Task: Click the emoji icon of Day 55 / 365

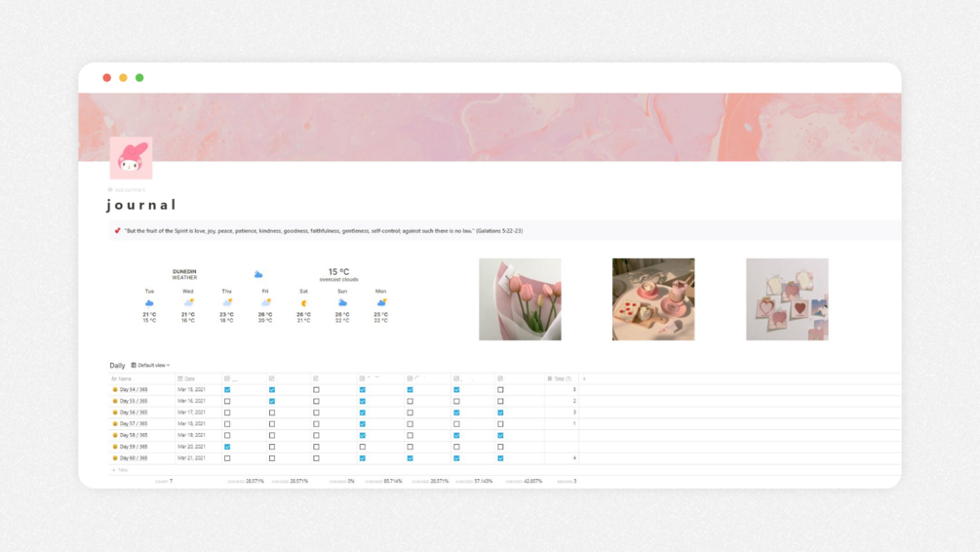Action: (x=115, y=401)
